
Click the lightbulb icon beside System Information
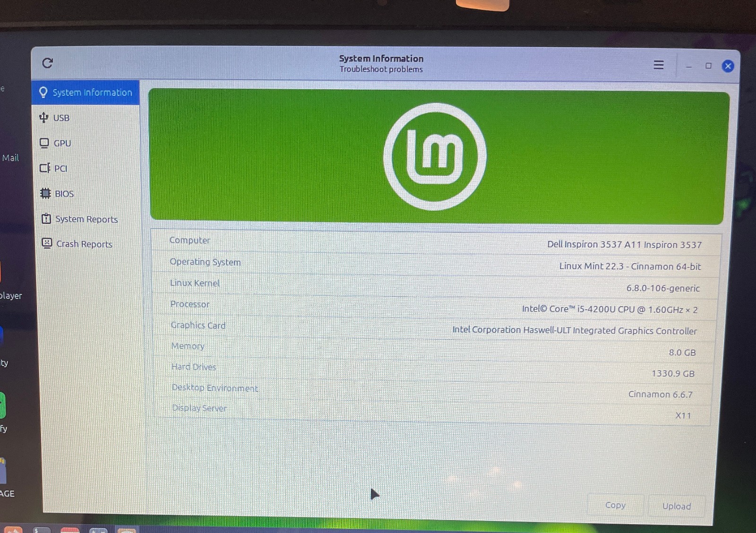coord(43,92)
